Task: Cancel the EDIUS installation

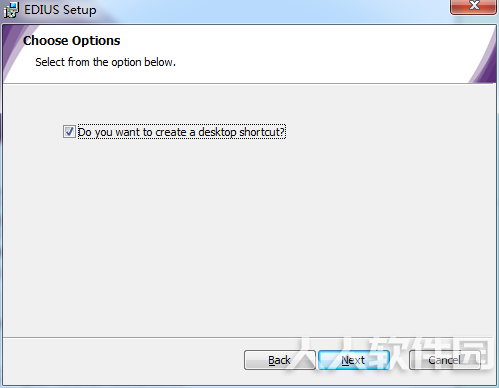Action: (445, 360)
